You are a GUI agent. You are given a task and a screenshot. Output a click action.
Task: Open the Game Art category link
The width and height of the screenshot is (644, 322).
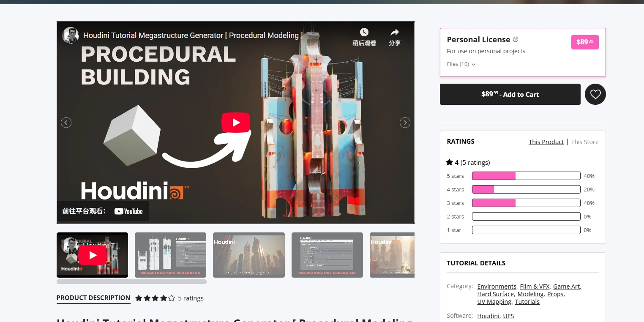click(566, 287)
